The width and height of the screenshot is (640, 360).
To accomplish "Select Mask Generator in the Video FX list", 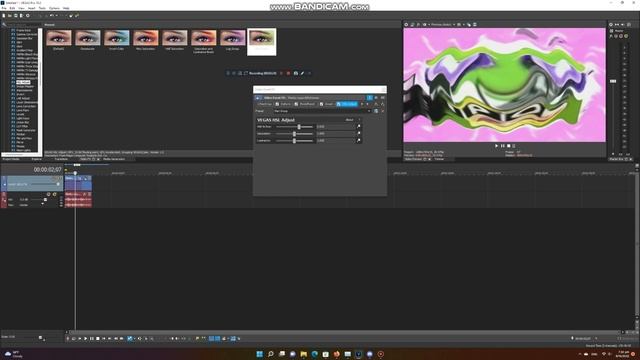I will pos(26,130).
